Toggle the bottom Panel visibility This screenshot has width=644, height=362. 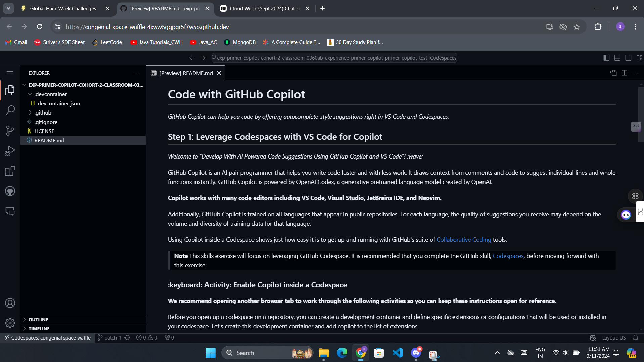coord(617,58)
